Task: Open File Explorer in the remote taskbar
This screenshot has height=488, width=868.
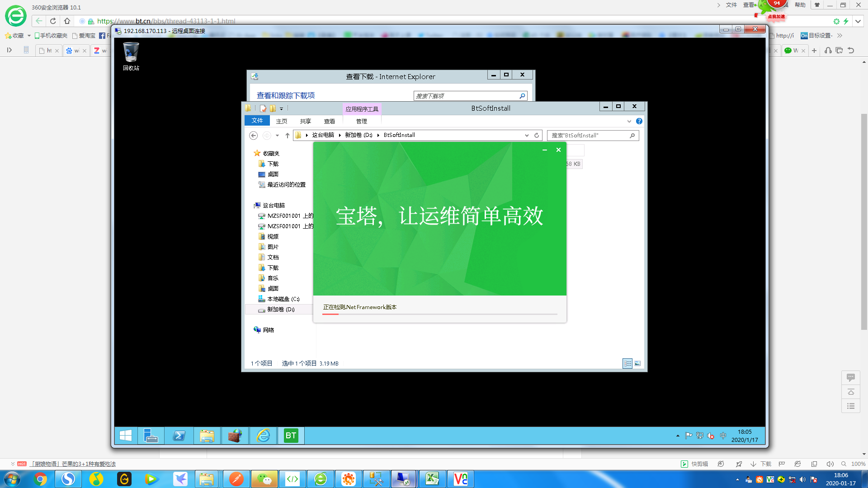Action: coord(207,436)
